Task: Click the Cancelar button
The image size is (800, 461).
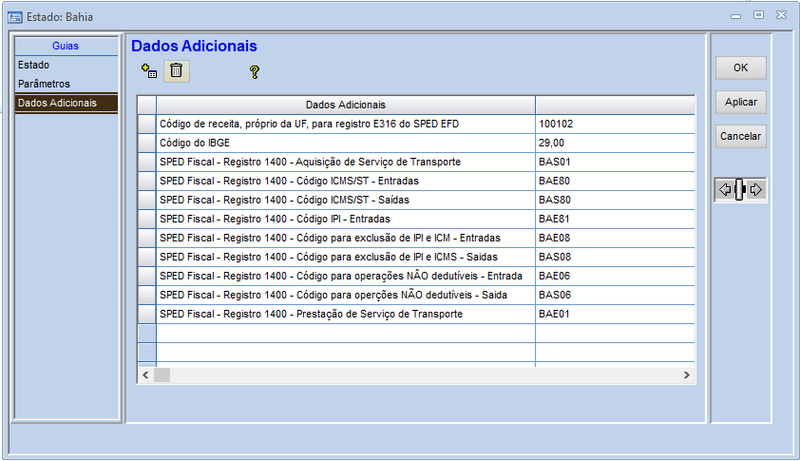Action: pos(740,136)
